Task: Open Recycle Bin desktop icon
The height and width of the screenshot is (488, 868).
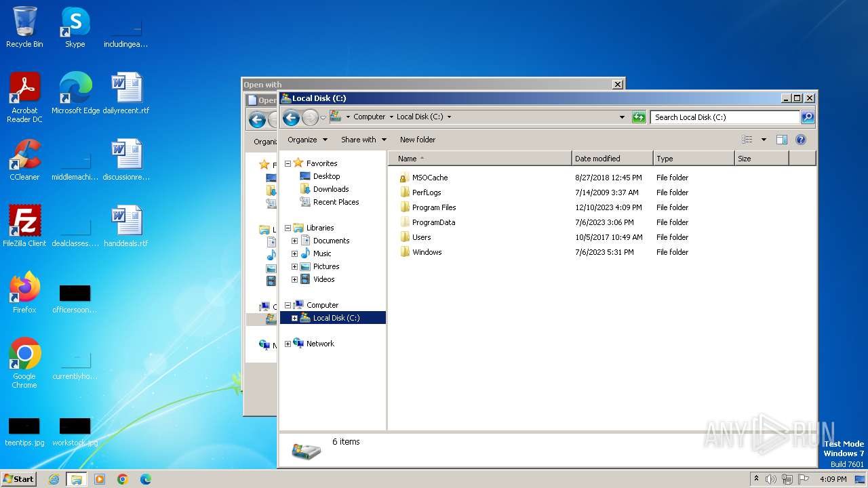Action: pyautogui.click(x=24, y=27)
